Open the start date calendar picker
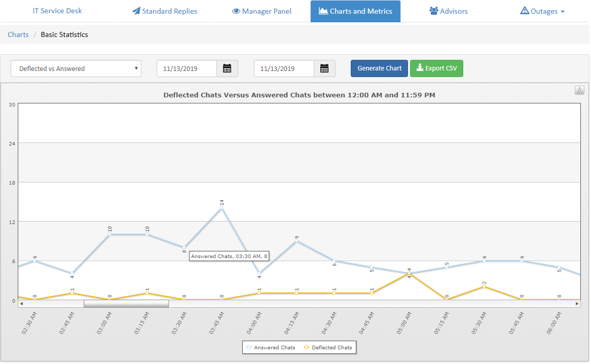Screen dimensions: 591x364 227,68
